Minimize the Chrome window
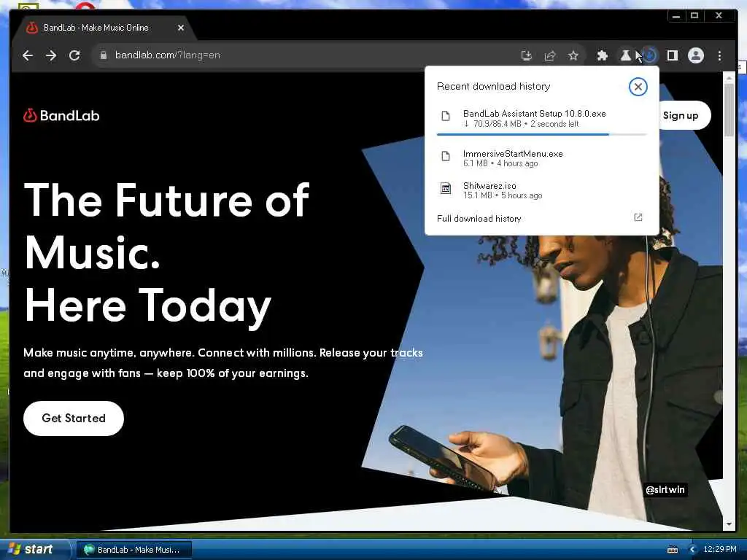The image size is (747, 560). pyautogui.click(x=676, y=16)
